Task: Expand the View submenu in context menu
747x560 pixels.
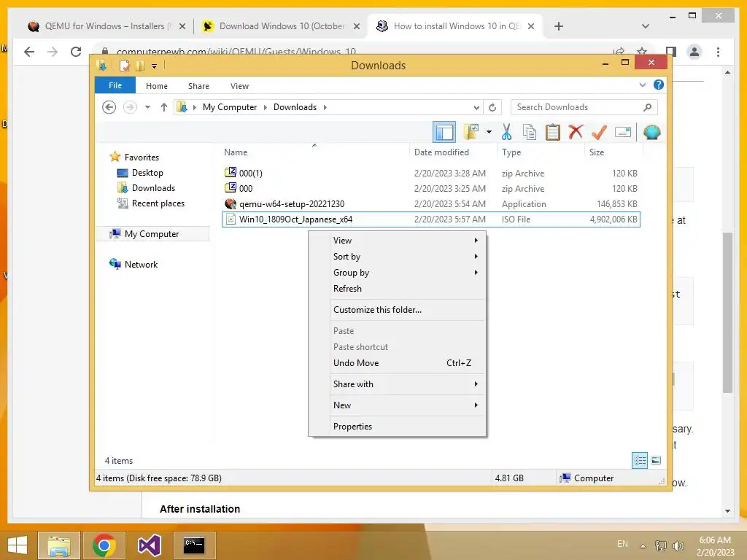Action: [x=407, y=241]
